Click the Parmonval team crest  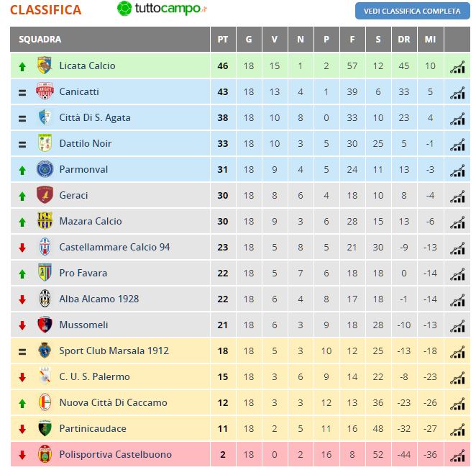pos(45,169)
